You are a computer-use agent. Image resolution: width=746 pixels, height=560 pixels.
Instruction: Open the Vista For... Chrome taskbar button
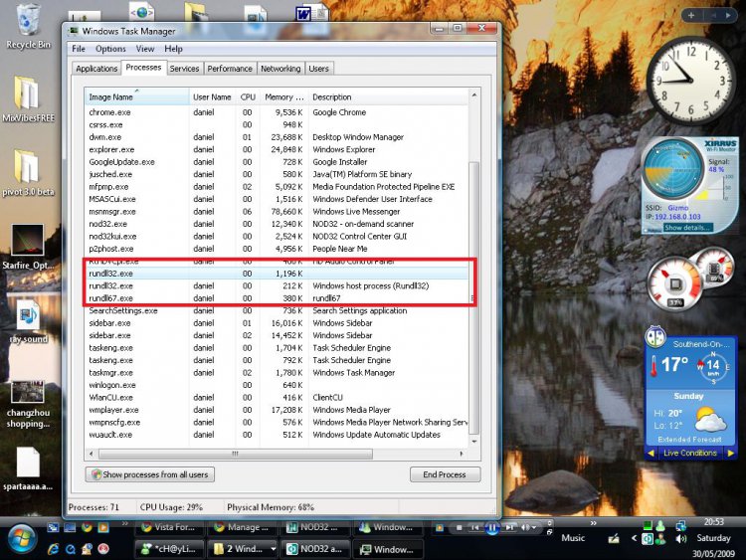click(x=171, y=527)
